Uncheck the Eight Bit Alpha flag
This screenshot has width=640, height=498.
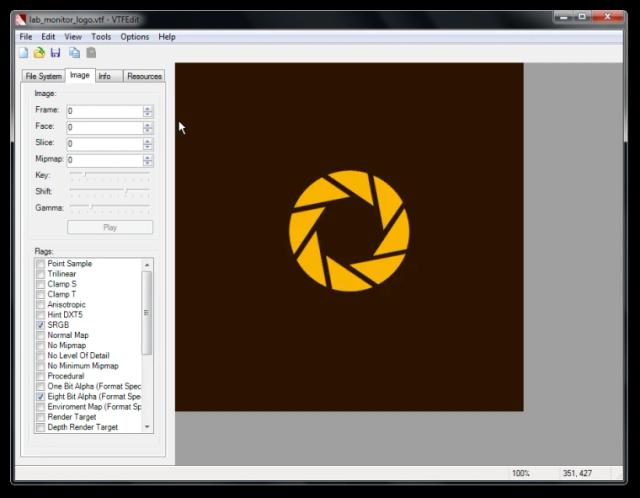[x=40, y=396]
